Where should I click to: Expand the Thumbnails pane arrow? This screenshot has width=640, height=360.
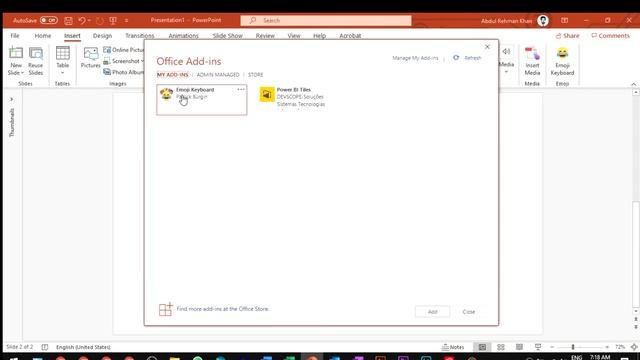(x=11, y=99)
